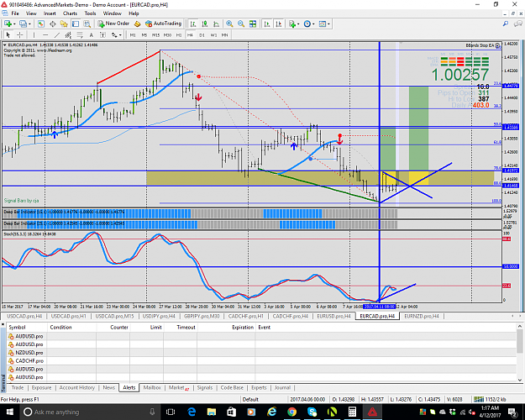Open the Charts menu
The image size is (525, 420).
[70, 13]
